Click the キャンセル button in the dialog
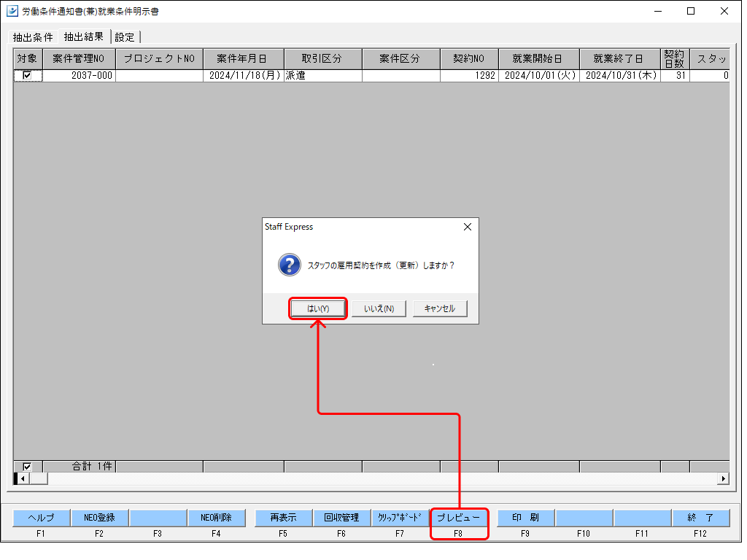 coord(440,308)
